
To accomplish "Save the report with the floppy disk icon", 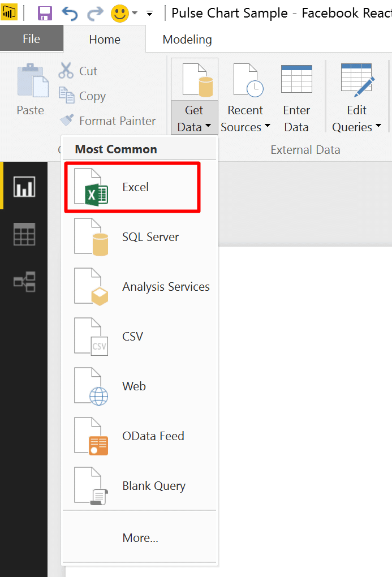I will (x=45, y=14).
